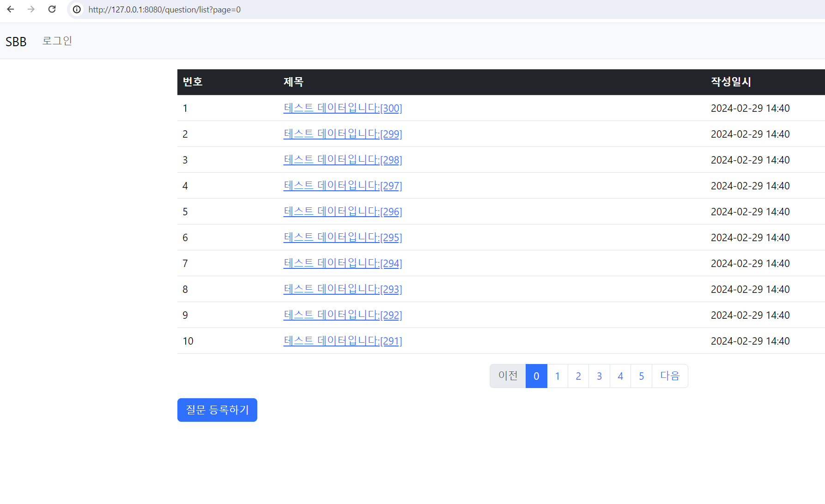Click the 다음 pagination button

[x=670, y=376]
